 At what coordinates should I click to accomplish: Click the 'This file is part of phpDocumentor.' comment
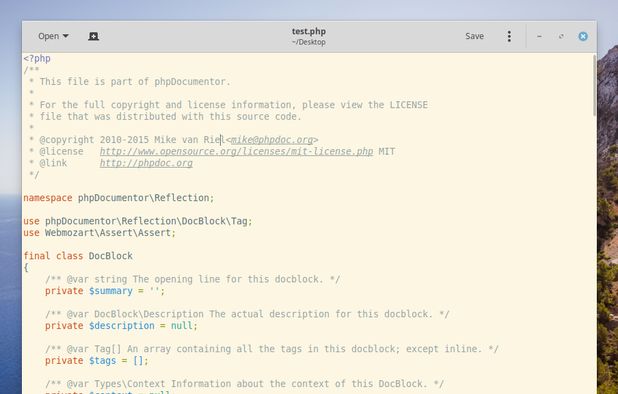pos(135,82)
